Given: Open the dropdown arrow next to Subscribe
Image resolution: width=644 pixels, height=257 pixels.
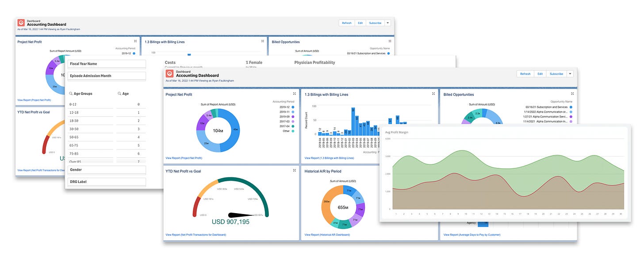Looking at the screenshot, I should 570,74.
